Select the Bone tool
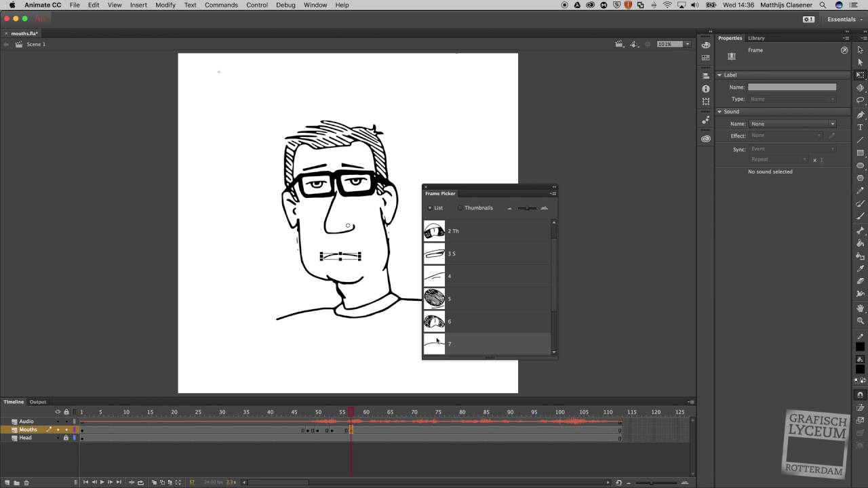Viewport: 868px width, 488px height. [x=860, y=230]
